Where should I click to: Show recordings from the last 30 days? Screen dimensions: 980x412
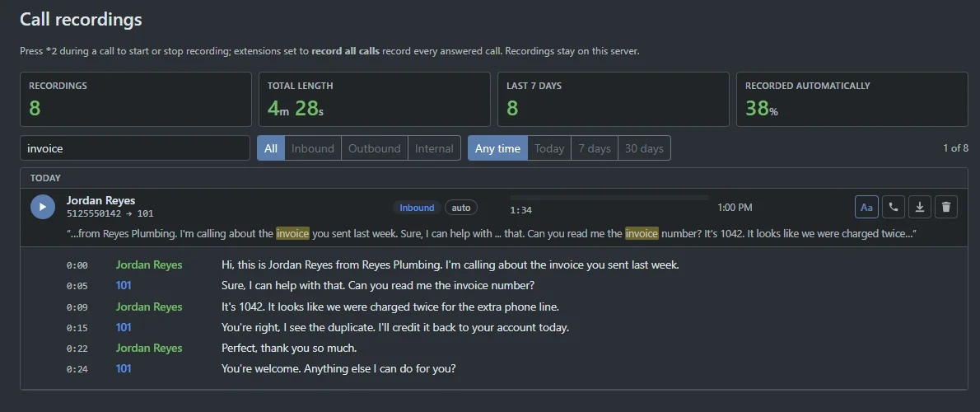point(644,148)
